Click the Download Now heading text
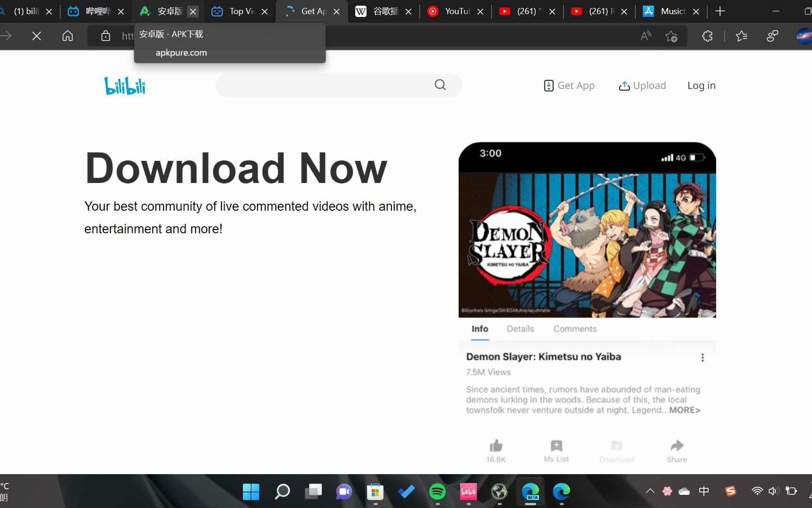The image size is (812, 508). pos(236,168)
